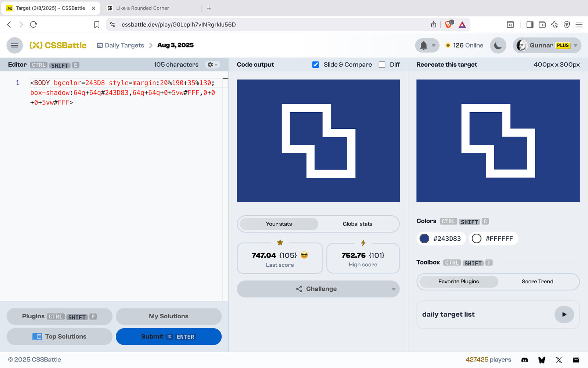This screenshot has height=368, width=588.
Task: Click the 105 characters counter
Action: tap(176, 65)
